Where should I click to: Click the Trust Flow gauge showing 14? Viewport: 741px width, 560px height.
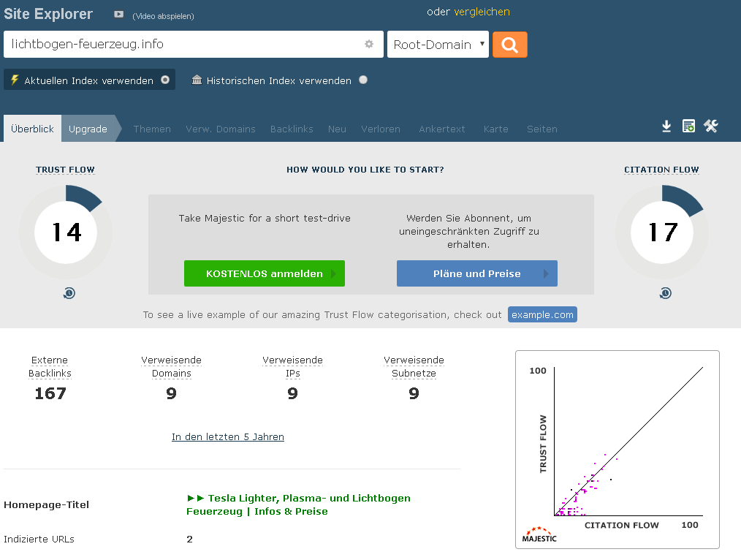[x=66, y=232]
